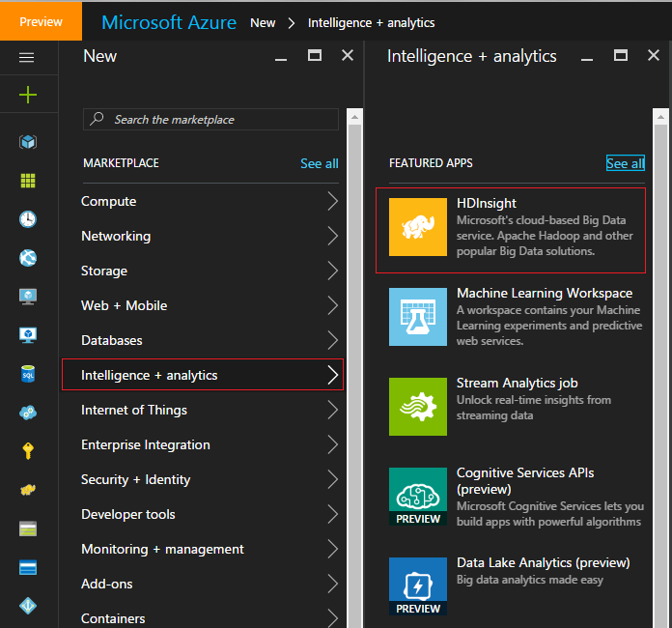Viewport: 672px width, 628px height.
Task: Expand the Internet of Things chevron
Action: 333,410
